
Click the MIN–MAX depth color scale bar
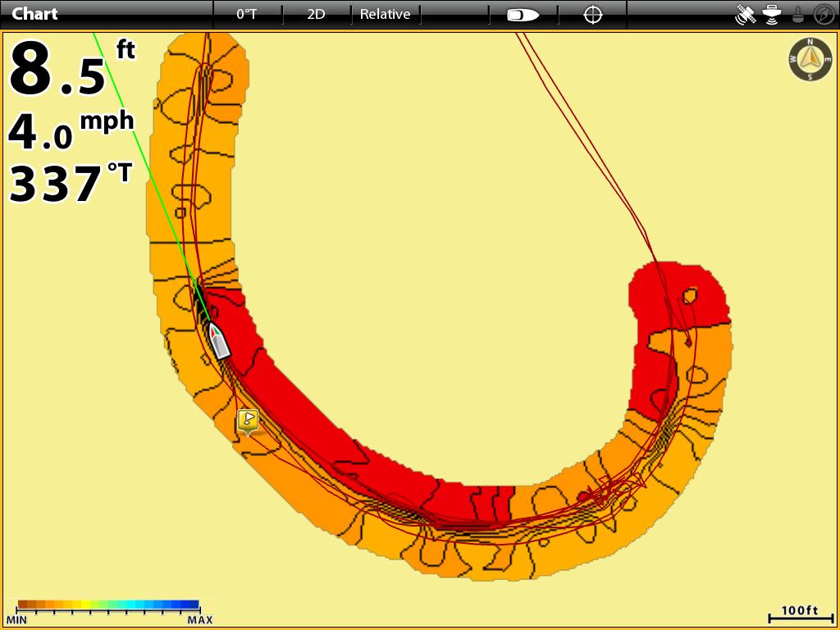pos(108,605)
